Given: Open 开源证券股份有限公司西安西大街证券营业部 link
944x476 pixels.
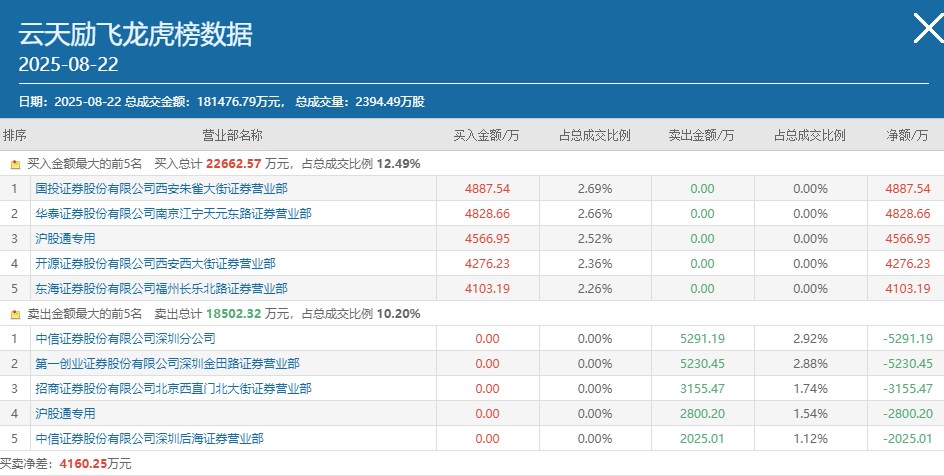Looking at the screenshot, I should (x=155, y=264).
